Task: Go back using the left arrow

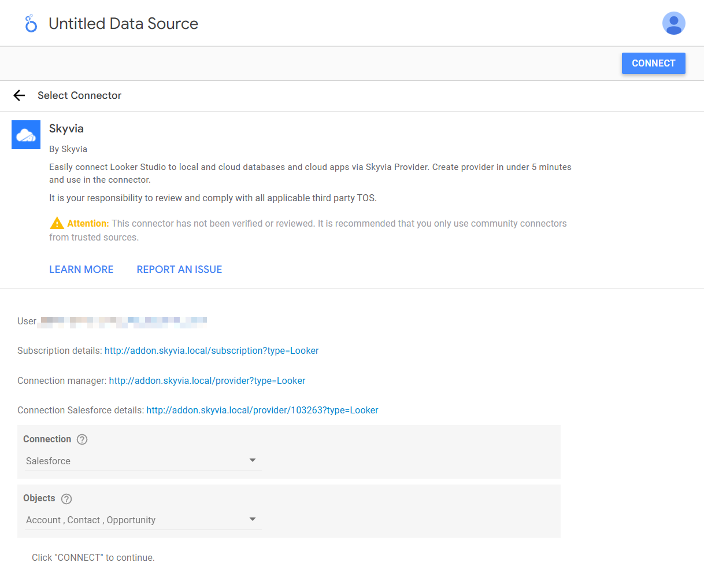Action: pos(20,95)
